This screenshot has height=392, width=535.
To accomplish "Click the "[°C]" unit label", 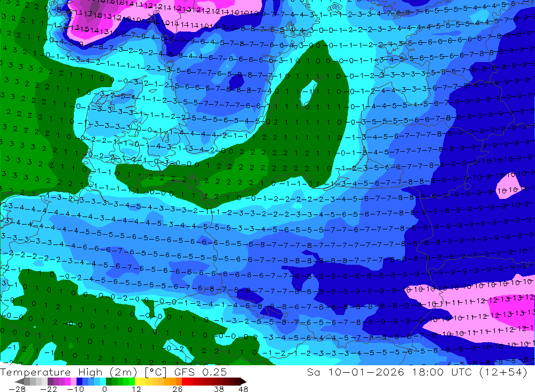I will coord(156,372).
